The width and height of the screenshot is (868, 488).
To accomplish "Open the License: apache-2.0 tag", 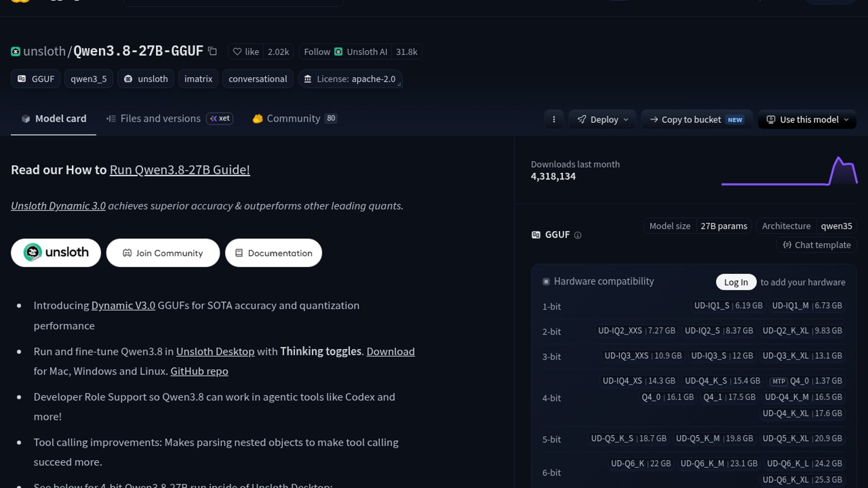I will pyautogui.click(x=350, y=79).
